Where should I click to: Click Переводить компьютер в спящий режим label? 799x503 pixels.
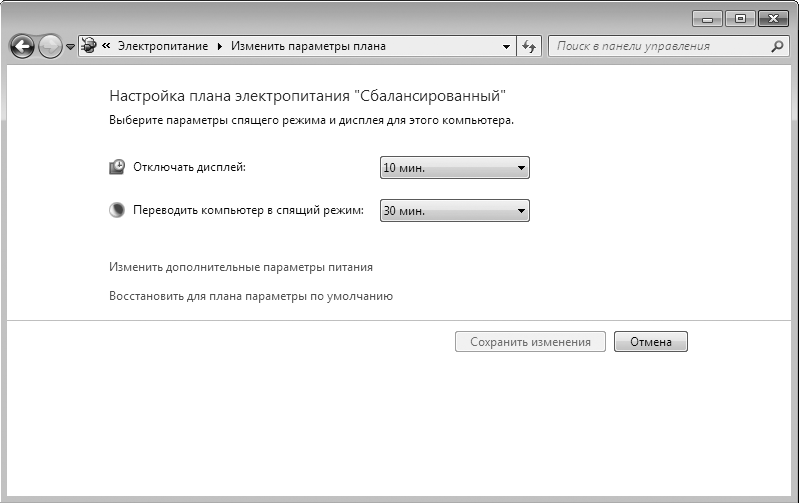249,210
